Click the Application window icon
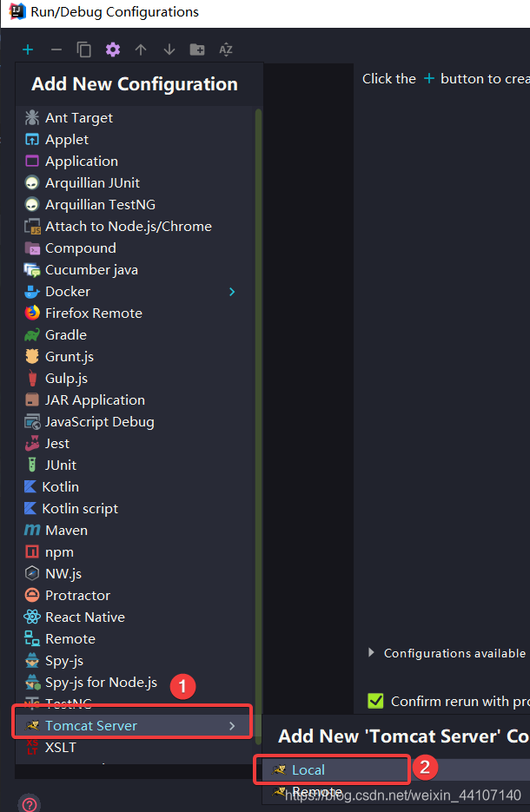This screenshot has height=812, width=530. (x=31, y=161)
